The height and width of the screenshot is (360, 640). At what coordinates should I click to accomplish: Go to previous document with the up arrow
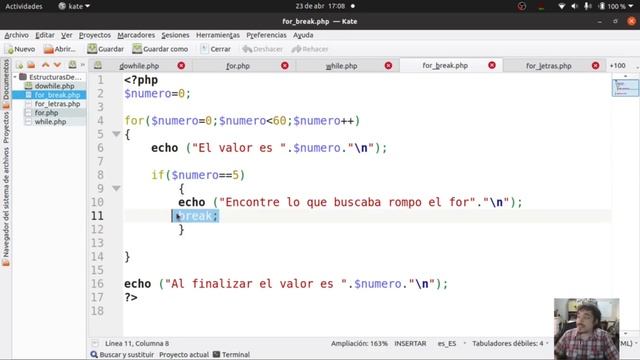(45, 65)
